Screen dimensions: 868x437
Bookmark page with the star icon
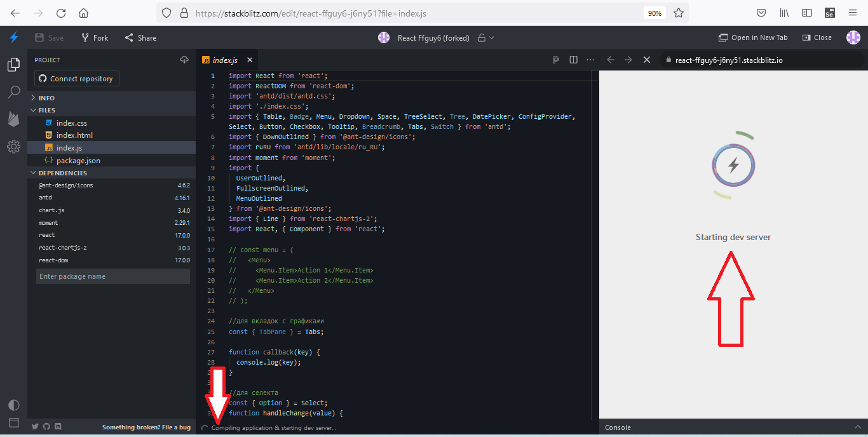(x=679, y=13)
